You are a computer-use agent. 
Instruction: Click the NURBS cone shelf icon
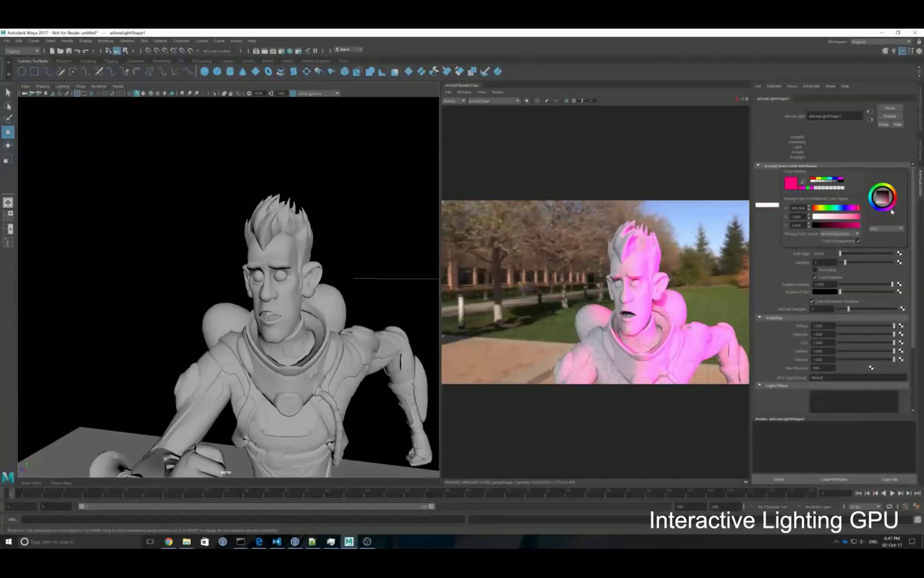point(242,71)
